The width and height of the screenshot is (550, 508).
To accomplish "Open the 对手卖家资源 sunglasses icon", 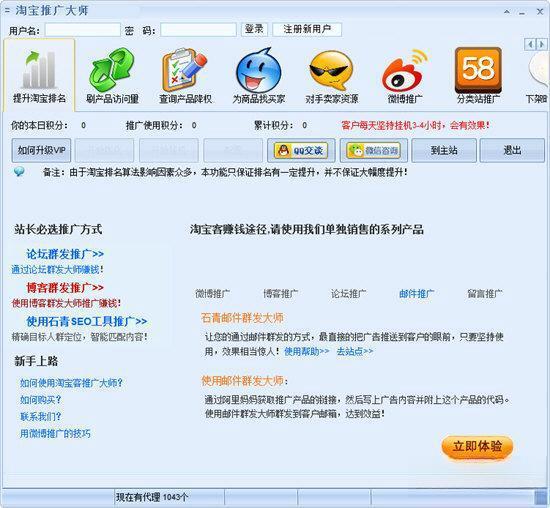I will (x=332, y=75).
